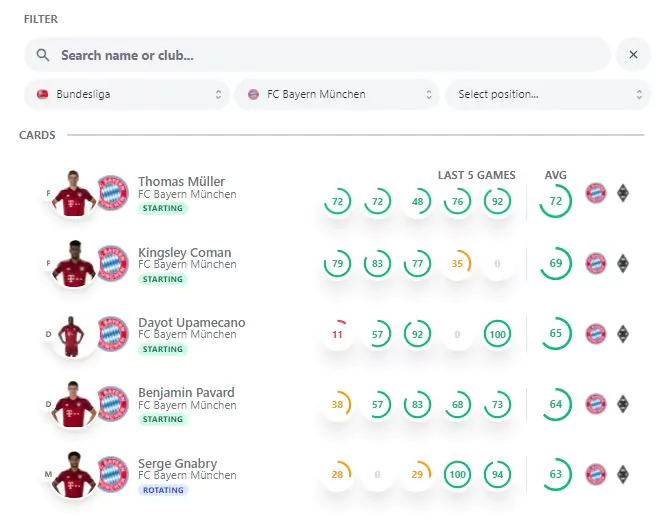Click Bayern crest beside Dayot Upamecano's name
The image size is (665, 519).
pos(112,334)
